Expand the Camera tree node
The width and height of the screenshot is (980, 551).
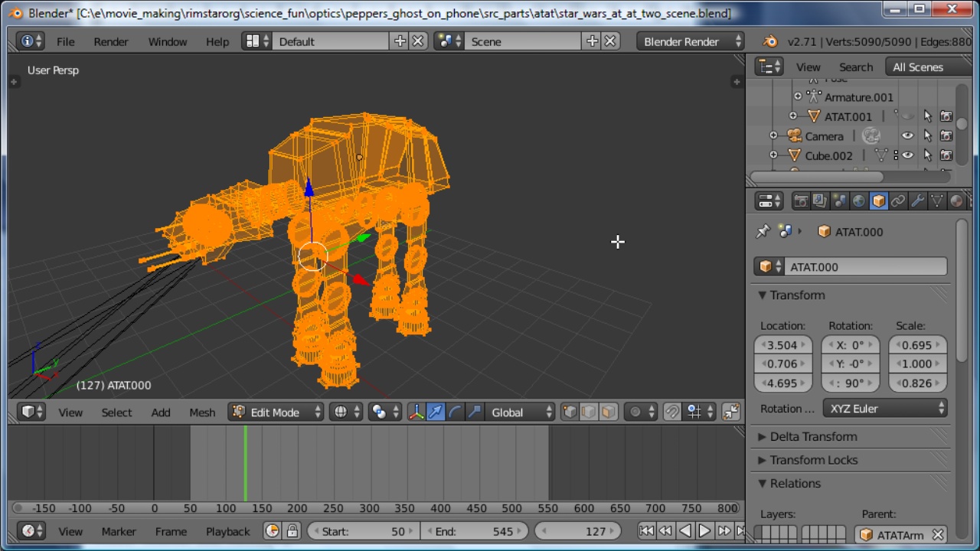(773, 135)
